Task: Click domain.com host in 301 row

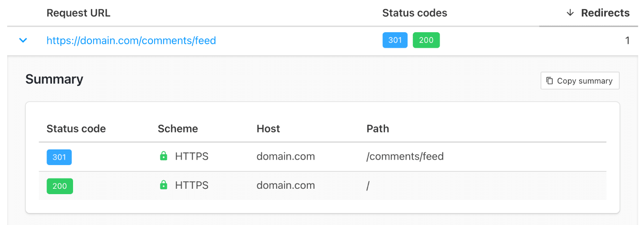Action: tap(285, 157)
